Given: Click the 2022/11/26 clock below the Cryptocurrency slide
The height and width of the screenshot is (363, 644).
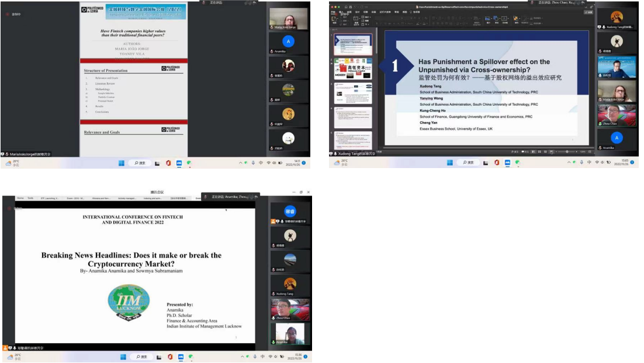Looking at the screenshot, I should [292, 357].
